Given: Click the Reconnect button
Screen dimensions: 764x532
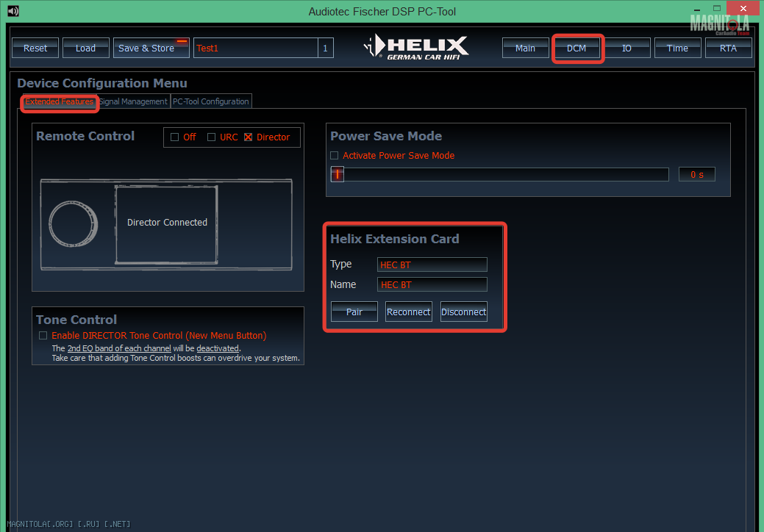Looking at the screenshot, I should [x=408, y=312].
